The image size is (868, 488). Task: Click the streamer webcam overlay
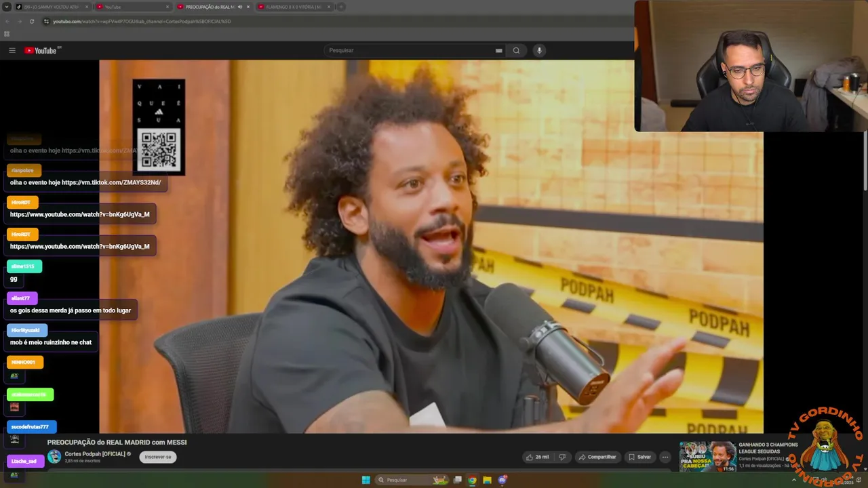pos(751,66)
